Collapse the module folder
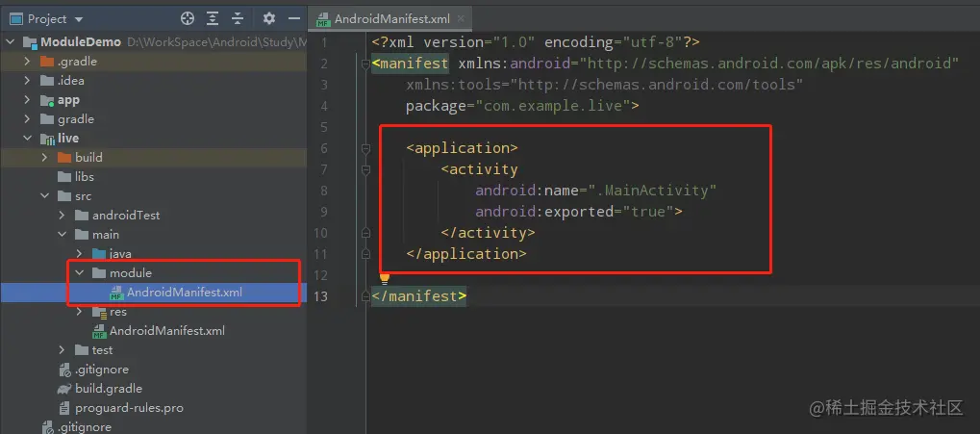980x434 pixels. click(80, 272)
